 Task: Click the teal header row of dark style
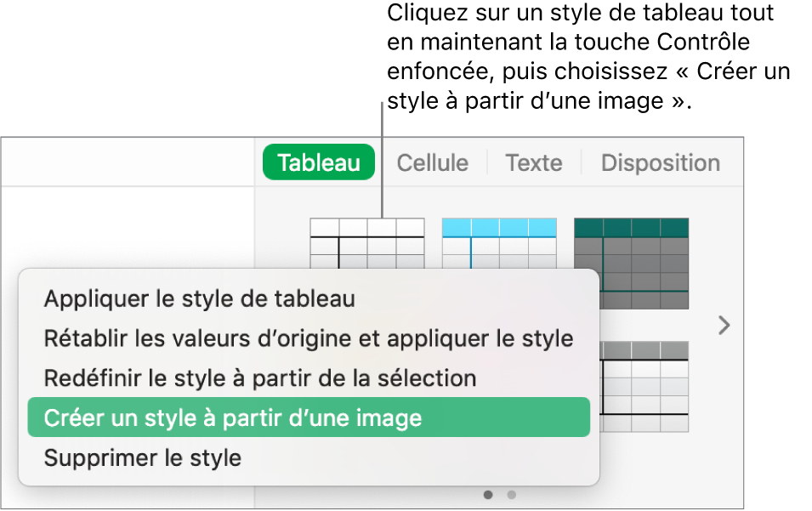[x=631, y=227]
